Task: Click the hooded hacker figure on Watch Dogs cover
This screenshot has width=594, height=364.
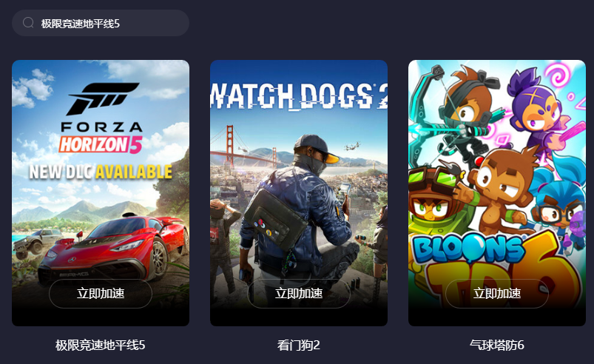Action: [x=300, y=212]
